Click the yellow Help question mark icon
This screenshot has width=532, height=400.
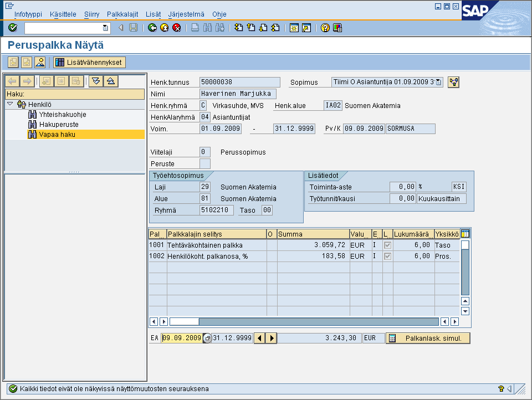coord(325,28)
